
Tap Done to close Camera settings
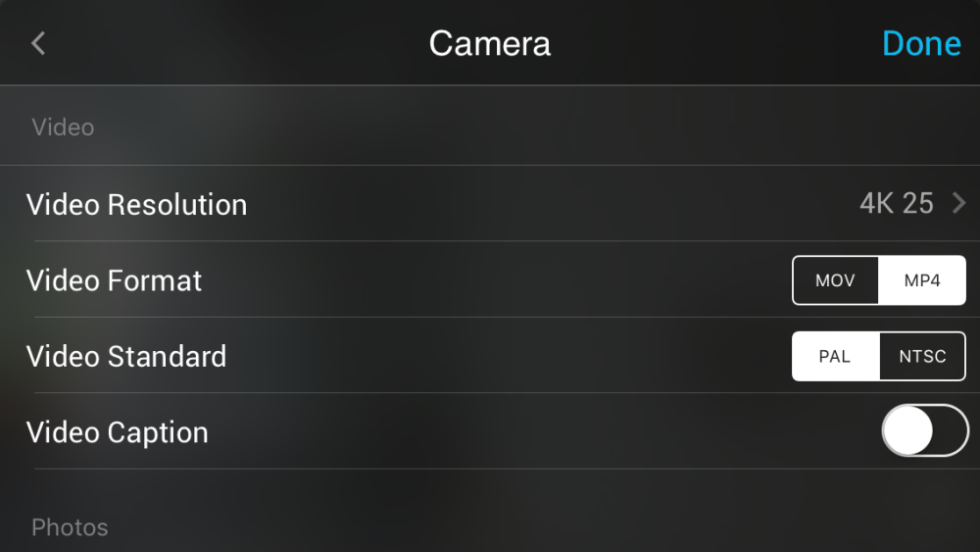[x=921, y=44]
